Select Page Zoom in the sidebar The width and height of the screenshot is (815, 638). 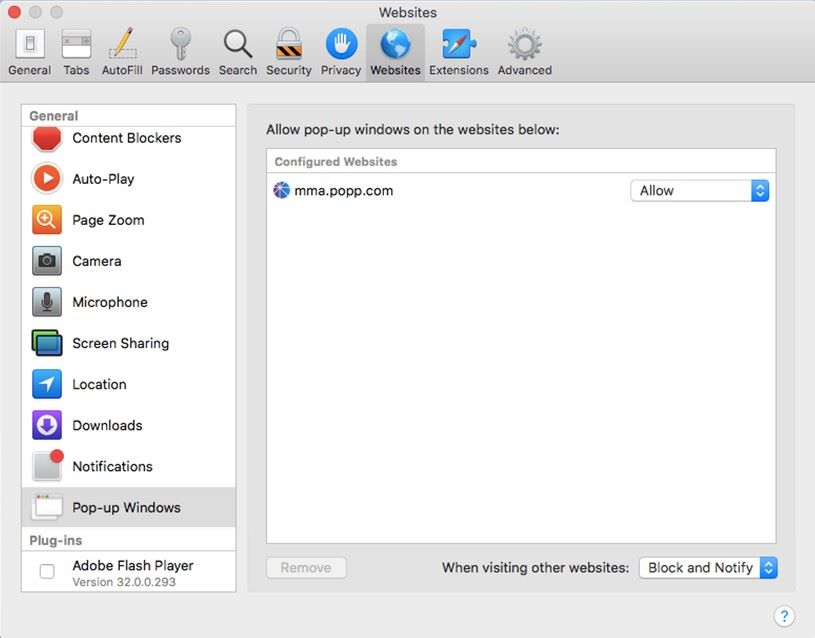pos(128,220)
